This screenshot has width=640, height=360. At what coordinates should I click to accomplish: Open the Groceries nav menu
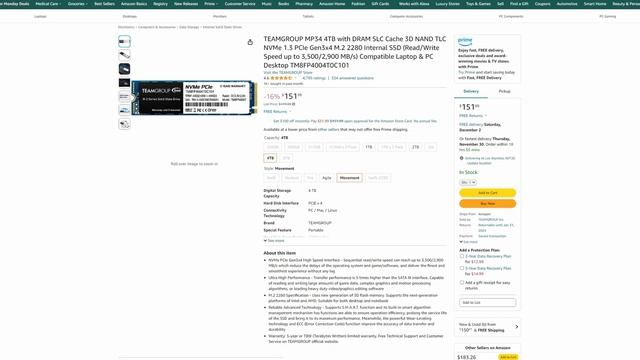coord(78,4)
